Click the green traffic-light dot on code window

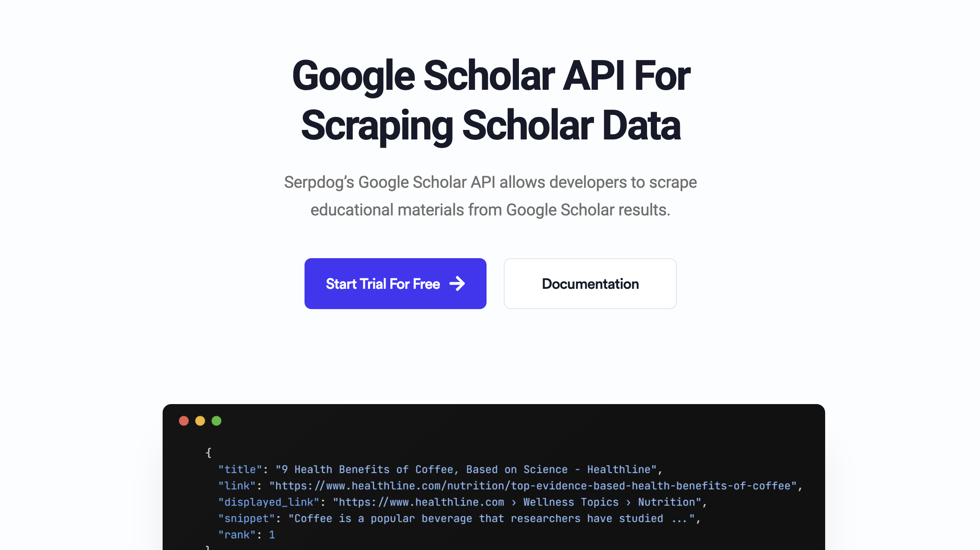(x=217, y=420)
